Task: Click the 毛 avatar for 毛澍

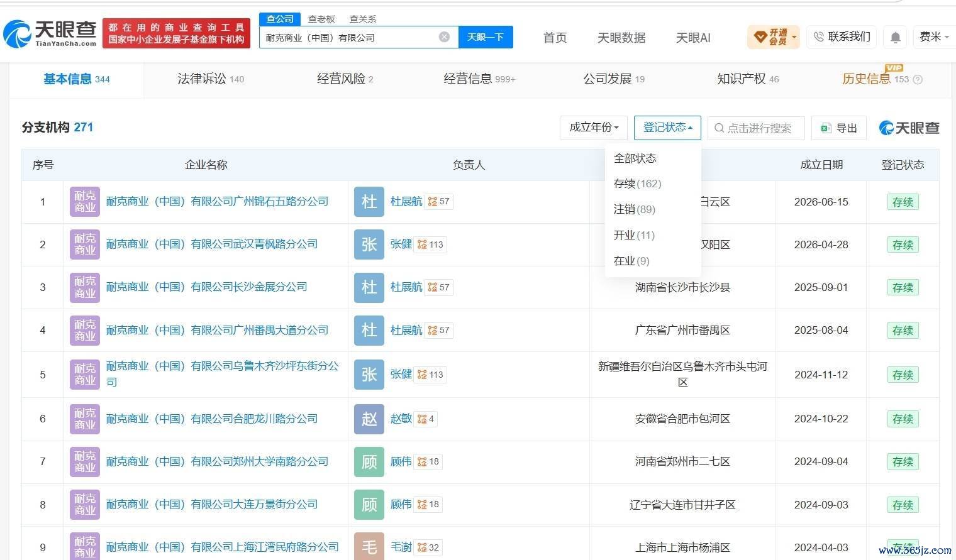Action: click(x=369, y=547)
